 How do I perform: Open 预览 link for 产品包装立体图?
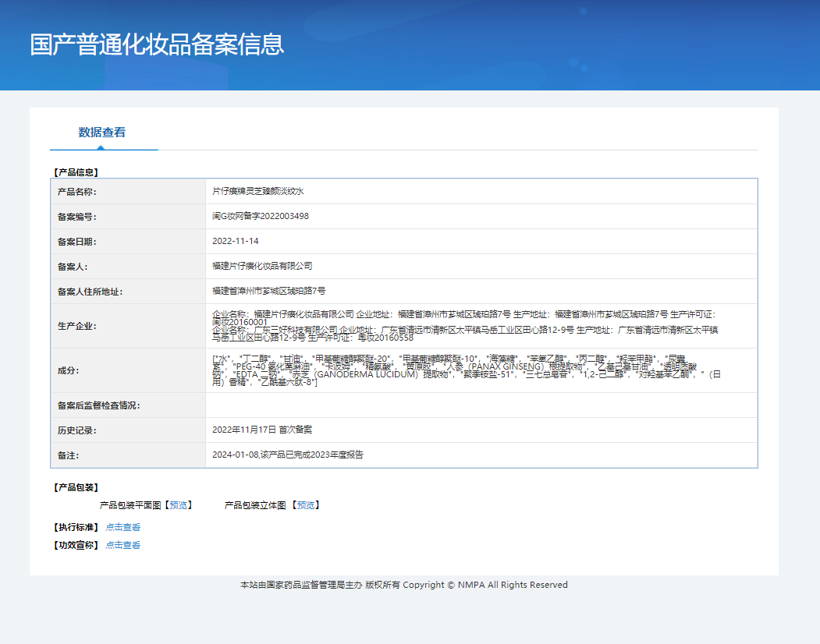click(x=306, y=505)
